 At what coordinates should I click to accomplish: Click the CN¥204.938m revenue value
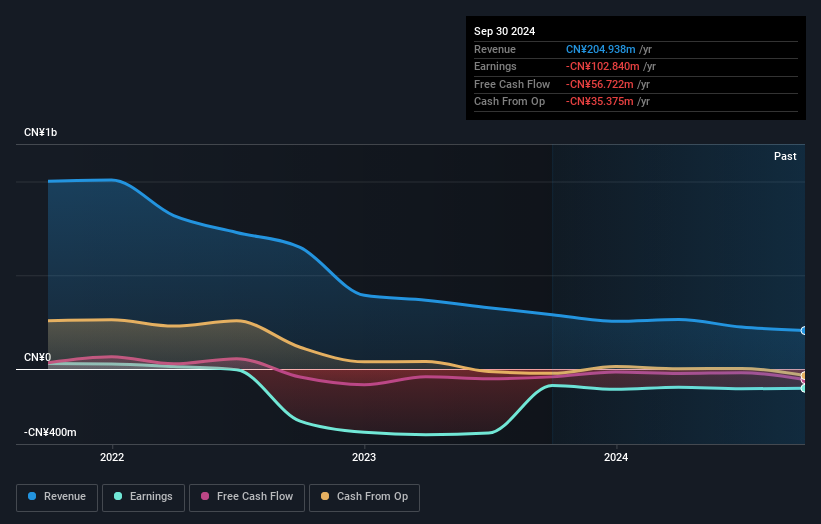pyautogui.click(x=601, y=49)
